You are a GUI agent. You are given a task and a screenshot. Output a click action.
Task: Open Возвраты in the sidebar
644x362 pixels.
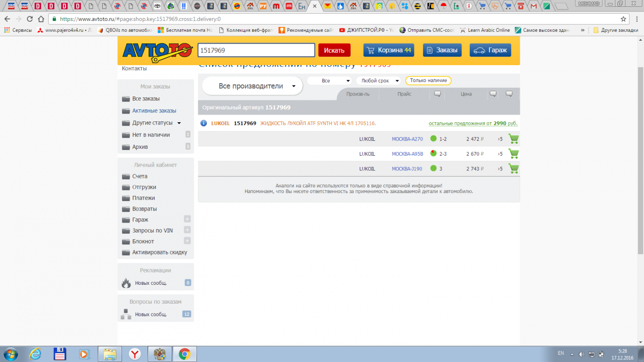coord(145,209)
